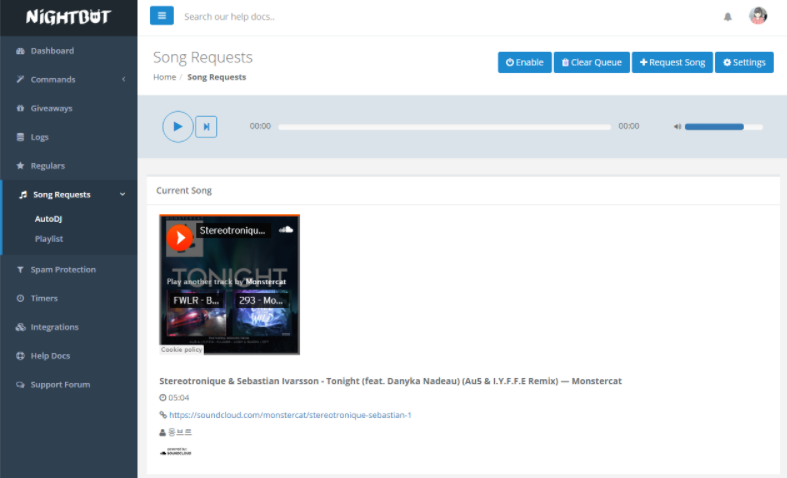Image resolution: width=787 pixels, height=478 pixels.
Task: Click the Giveaways gift icon
Action: [x=20, y=108]
